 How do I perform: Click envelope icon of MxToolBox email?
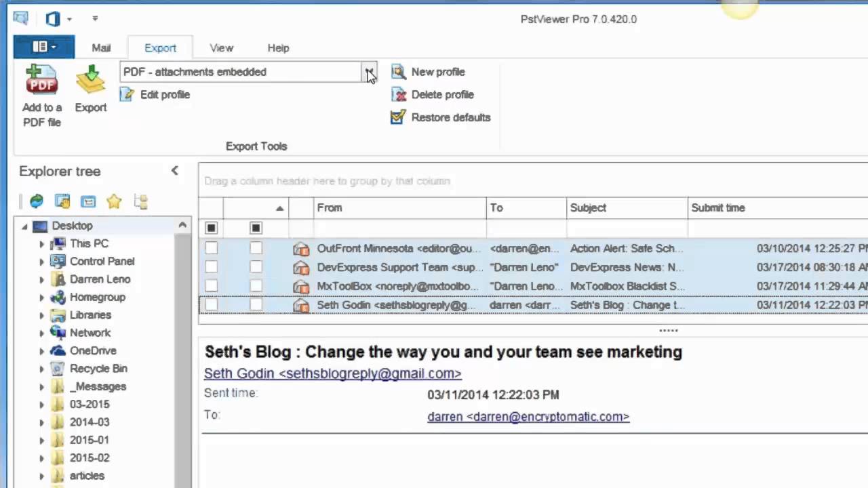point(301,287)
